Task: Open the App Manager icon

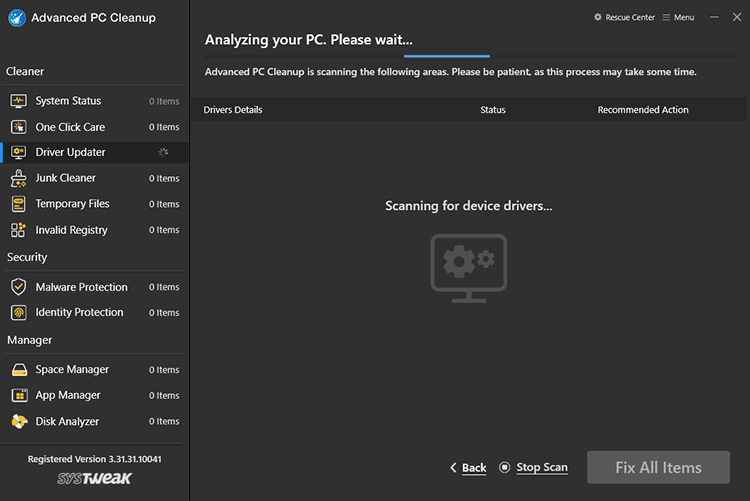Action: (x=18, y=396)
